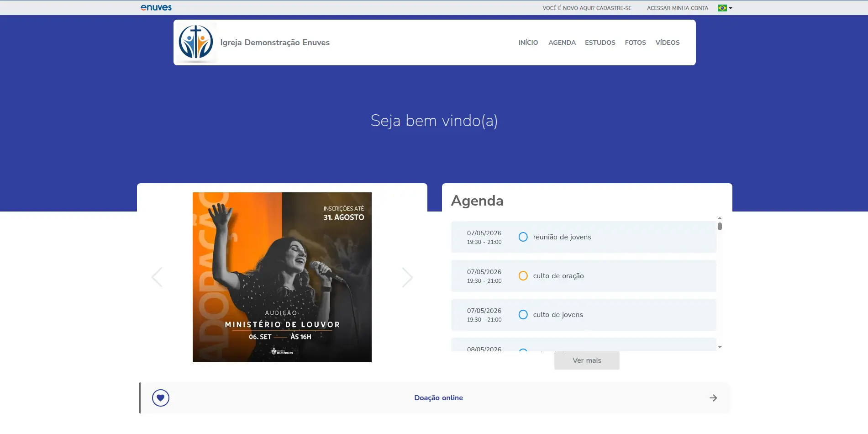868x434 pixels.
Task: Click the agenda scrollbar thumb
Action: tap(720, 226)
